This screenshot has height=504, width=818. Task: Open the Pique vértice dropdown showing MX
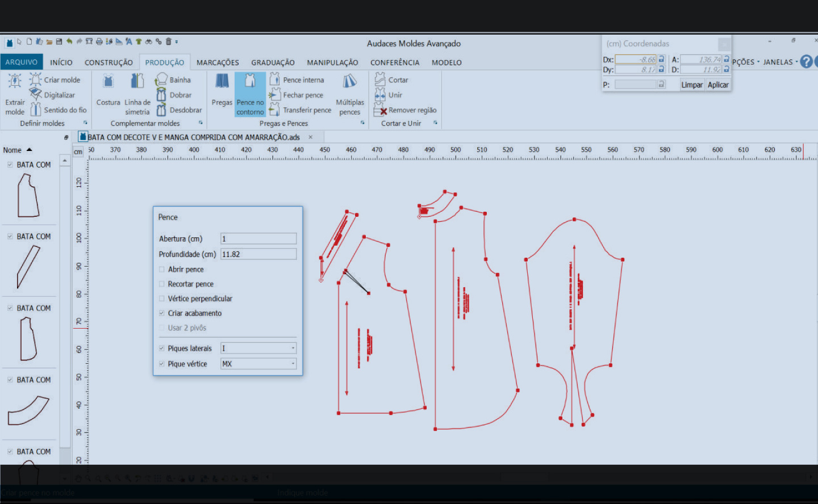point(258,364)
